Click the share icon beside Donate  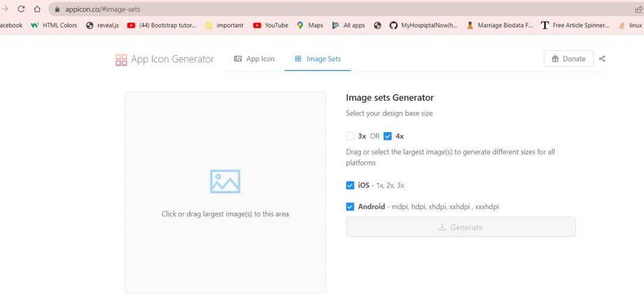(x=602, y=59)
